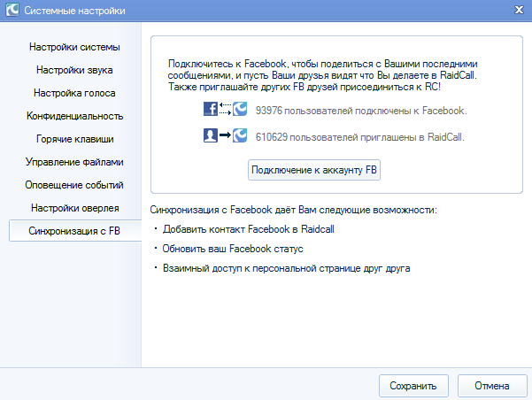
Task: Click the sync arrows between Facebook and RaidCall
Action: [225, 109]
